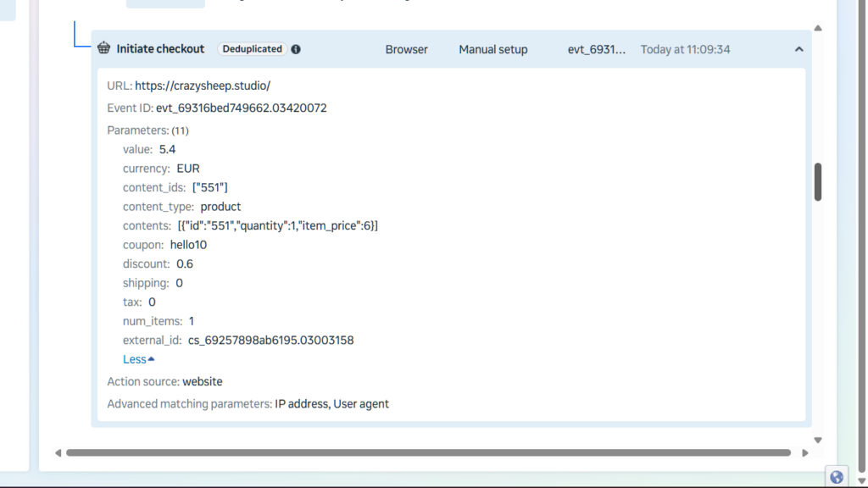Click the Parameters (11) label

pyautogui.click(x=147, y=130)
